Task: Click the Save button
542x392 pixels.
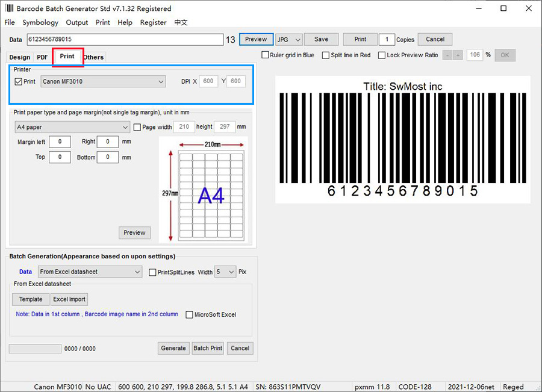Action: click(321, 39)
